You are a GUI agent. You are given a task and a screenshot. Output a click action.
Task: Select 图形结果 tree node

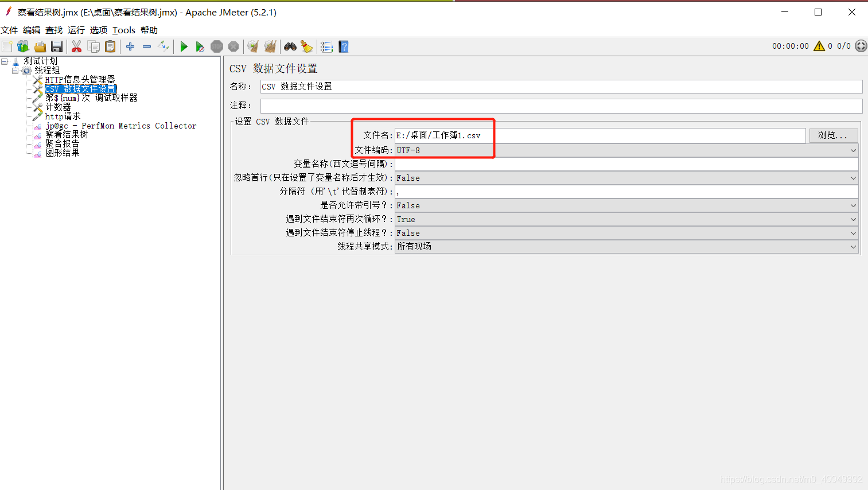click(63, 153)
